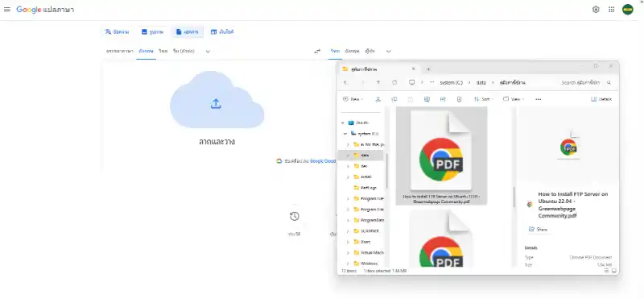
Task: Expand the source language list chevron
Action: click(x=208, y=52)
